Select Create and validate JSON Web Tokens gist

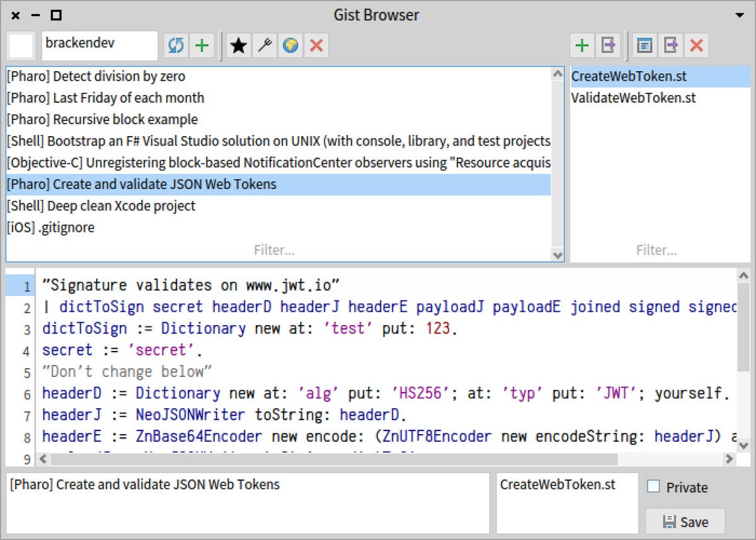278,185
